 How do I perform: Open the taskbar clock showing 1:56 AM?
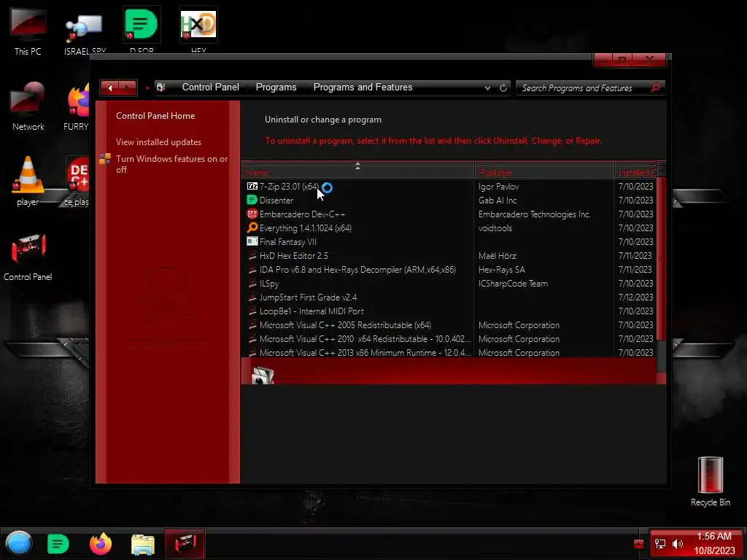point(713,543)
